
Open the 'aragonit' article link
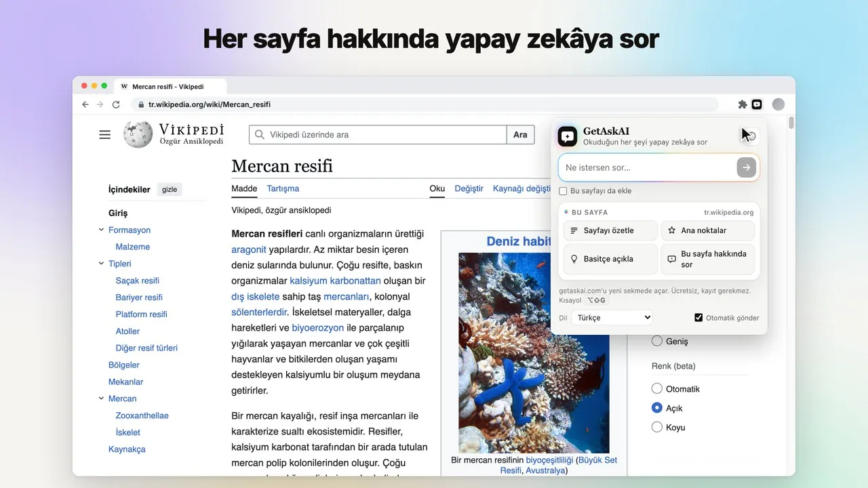(x=249, y=249)
